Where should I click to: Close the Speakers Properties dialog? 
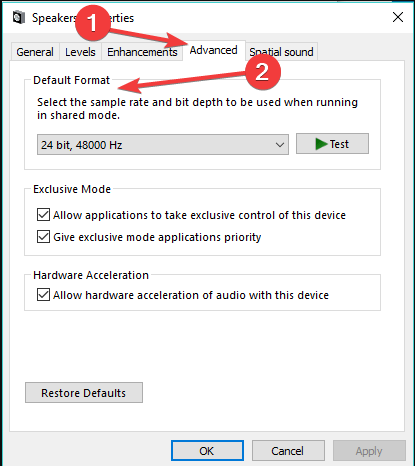click(398, 17)
